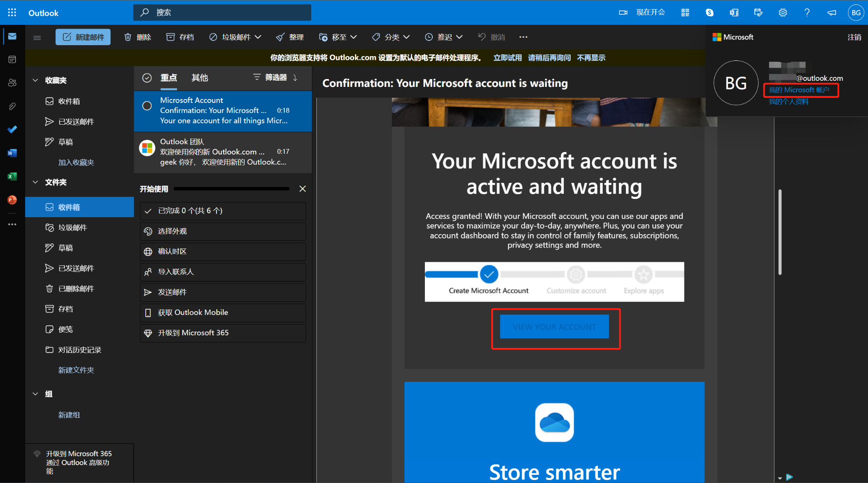Open PowerPoint from the left rail
The image size is (868, 483).
(x=12, y=200)
